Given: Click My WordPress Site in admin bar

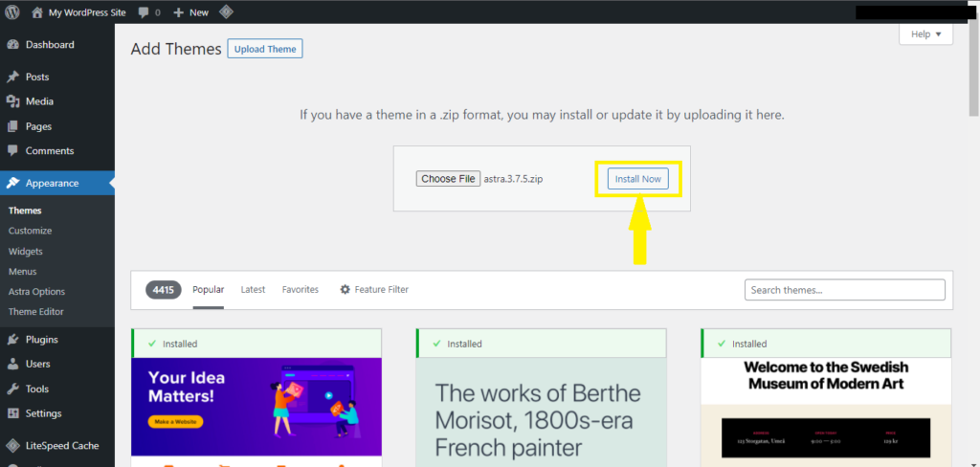Looking at the screenshot, I should pyautogui.click(x=87, y=12).
